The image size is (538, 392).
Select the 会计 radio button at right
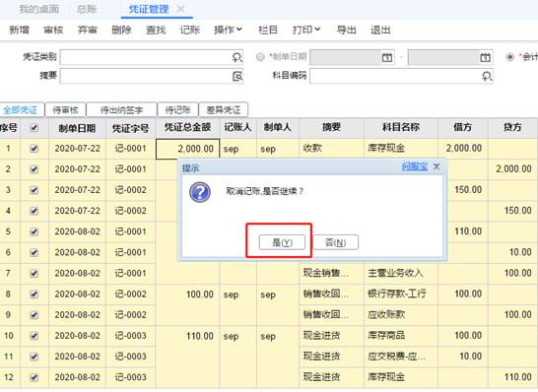point(510,56)
